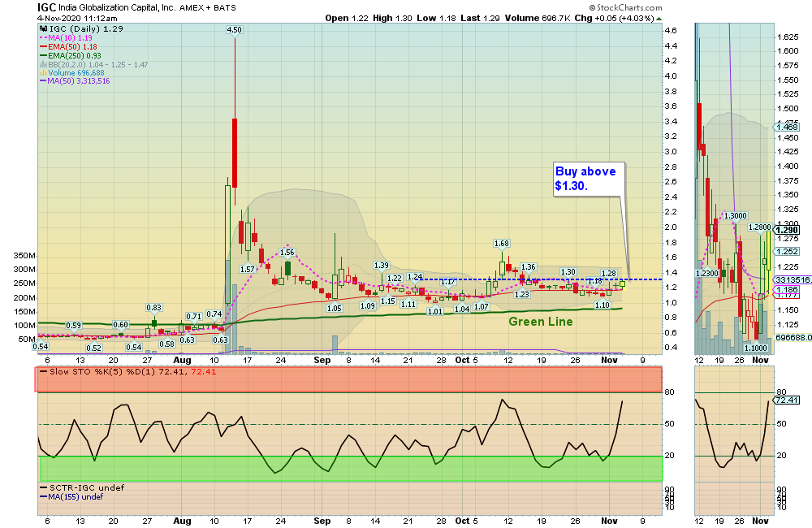This screenshot has height=528, width=812.
Task: Click the 72.41 stochastic tag in zoom panel
Action: click(x=787, y=400)
